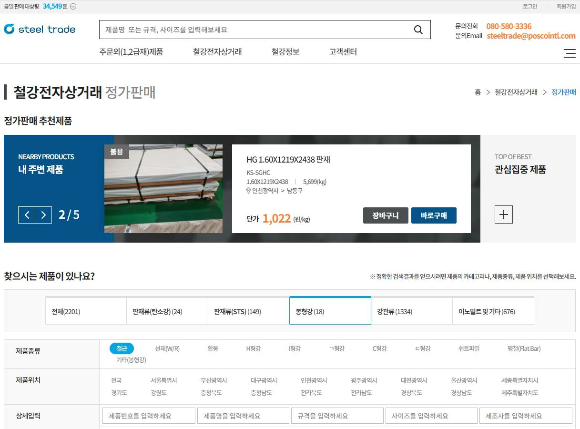Toggle the 평강(FlatBar) product type filter
The width and height of the screenshot is (580, 429).
click(524, 348)
